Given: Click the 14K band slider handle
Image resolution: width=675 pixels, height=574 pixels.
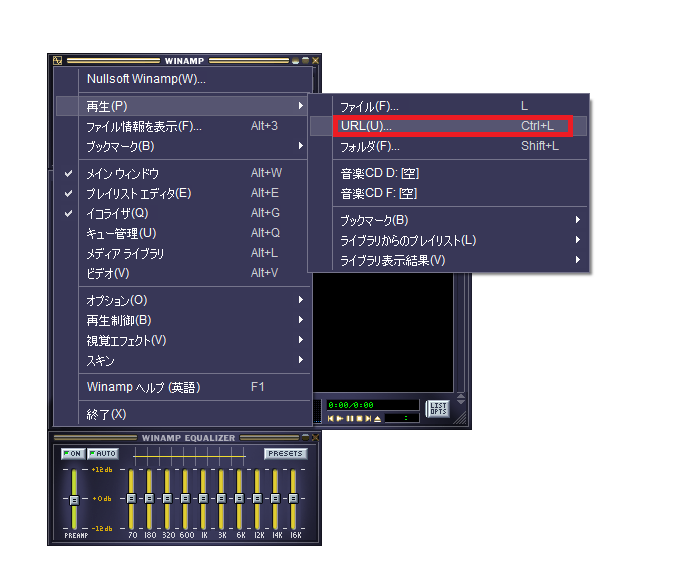Looking at the screenshot, I should [276, 499].
